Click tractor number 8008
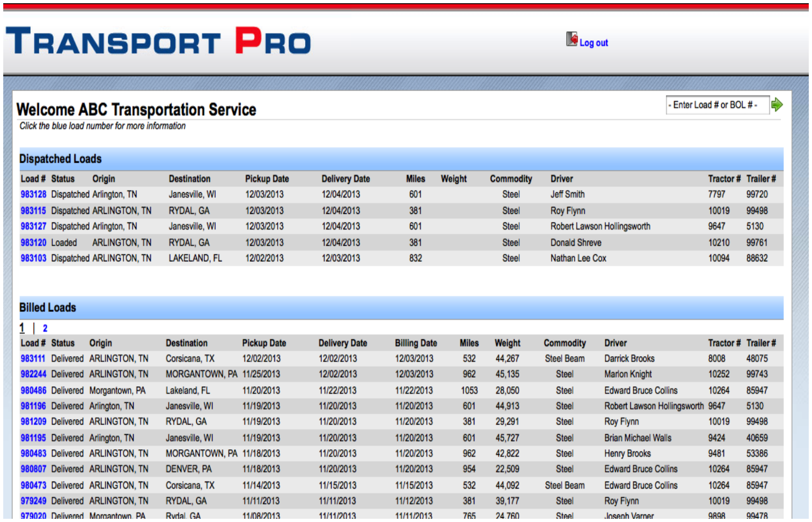The height and width of the screenshot is (522, 812). [x=717, y=359]
